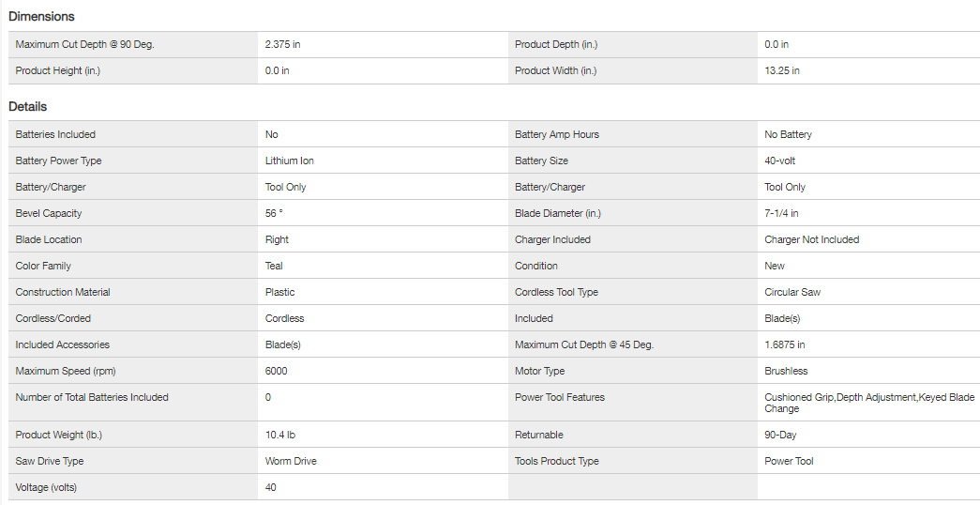Viewport: 980px width, 505px height.
Task: Click the 90-Day returnable value
Action: [780, 436]
